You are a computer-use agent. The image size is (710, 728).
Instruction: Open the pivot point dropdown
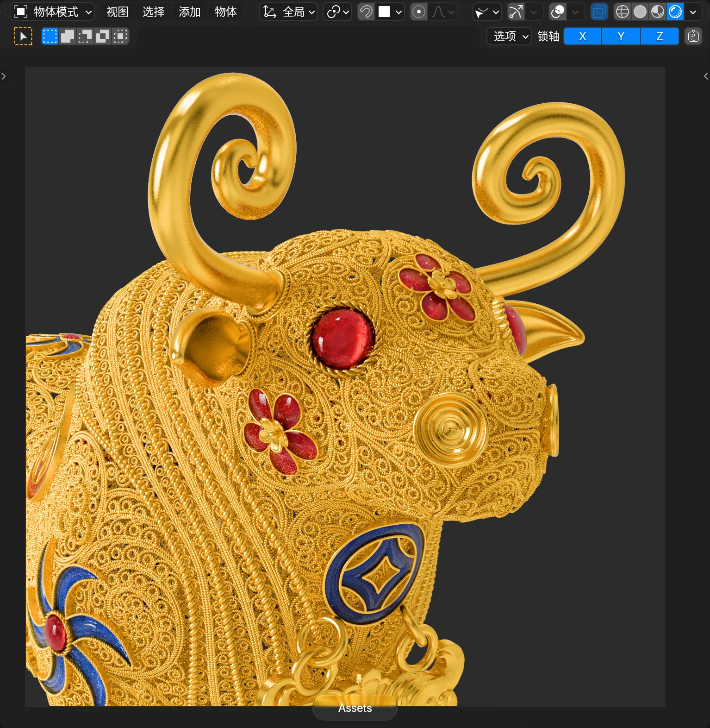tap(337, 12)
